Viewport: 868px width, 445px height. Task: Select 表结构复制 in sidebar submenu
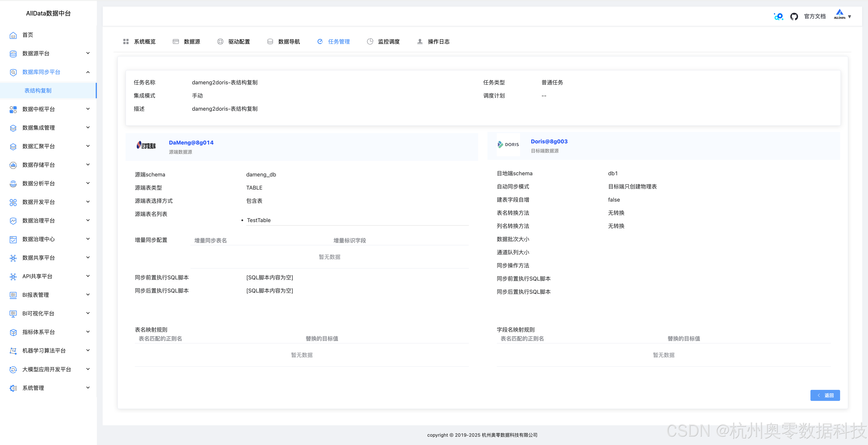point(38,91)
